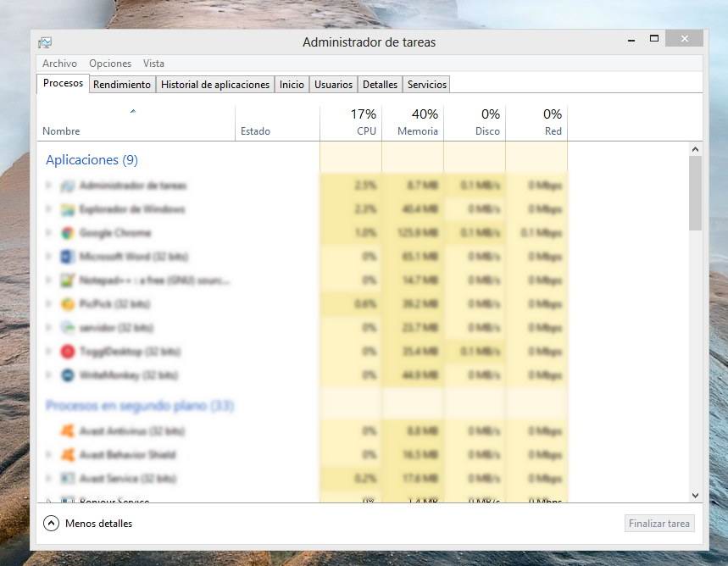Click the Aplicaciones (9) group header

tap(92, 160)
